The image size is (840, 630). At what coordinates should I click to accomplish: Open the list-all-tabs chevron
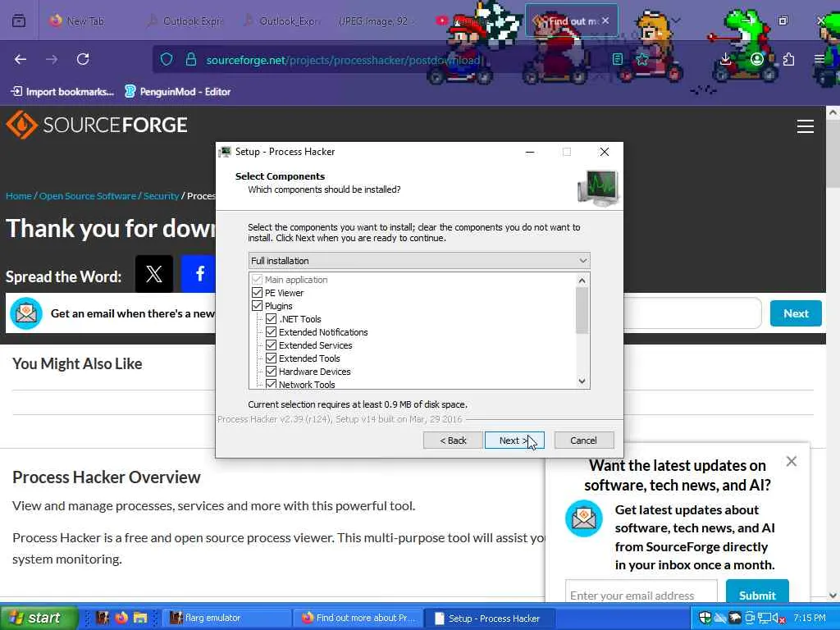[x=676, y=21]
